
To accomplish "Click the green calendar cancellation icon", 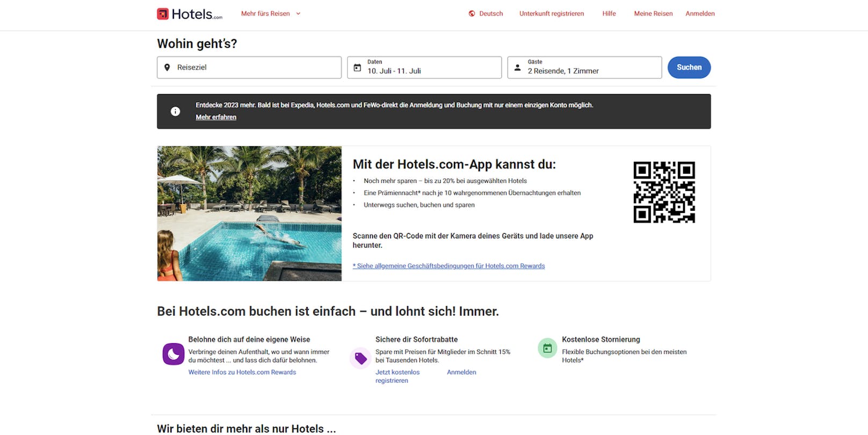I will [x=547, y=348].
